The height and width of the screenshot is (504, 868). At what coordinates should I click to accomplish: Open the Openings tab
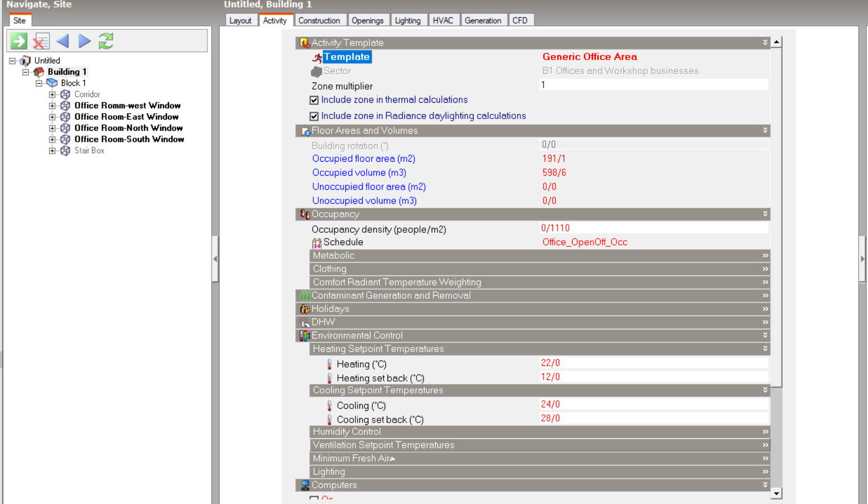click(368, 20)
